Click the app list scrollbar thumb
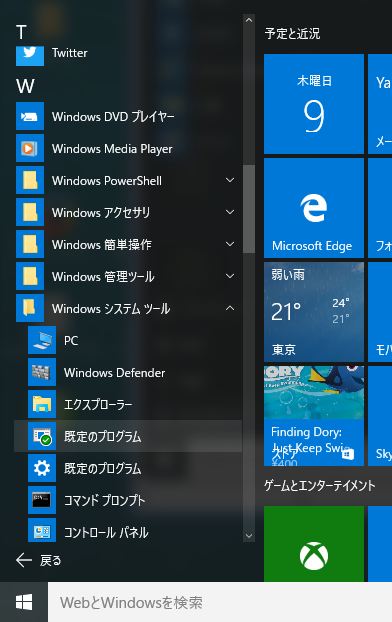392x622 pixels. pyautogui.click(x=249, y=209)
